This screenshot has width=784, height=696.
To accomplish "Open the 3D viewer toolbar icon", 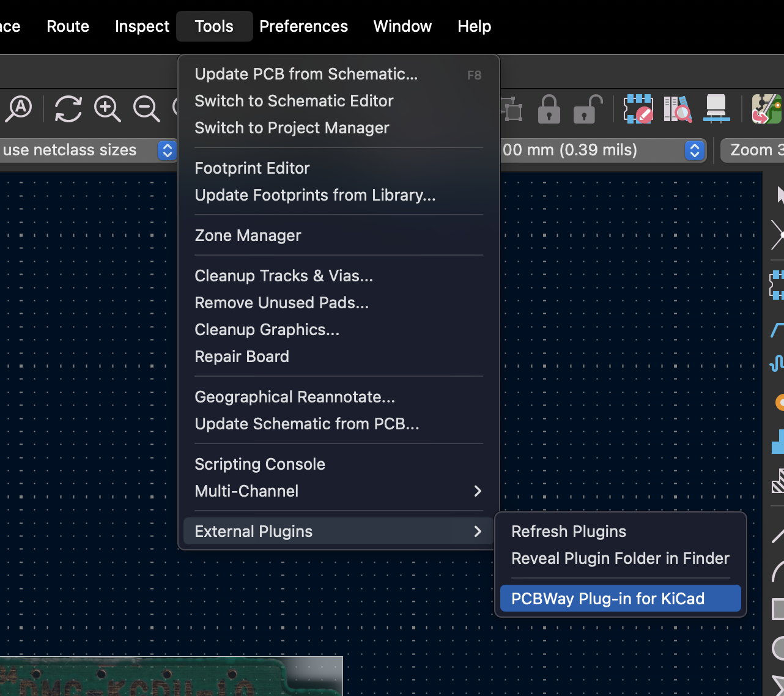I will click(x=716, y=109).
